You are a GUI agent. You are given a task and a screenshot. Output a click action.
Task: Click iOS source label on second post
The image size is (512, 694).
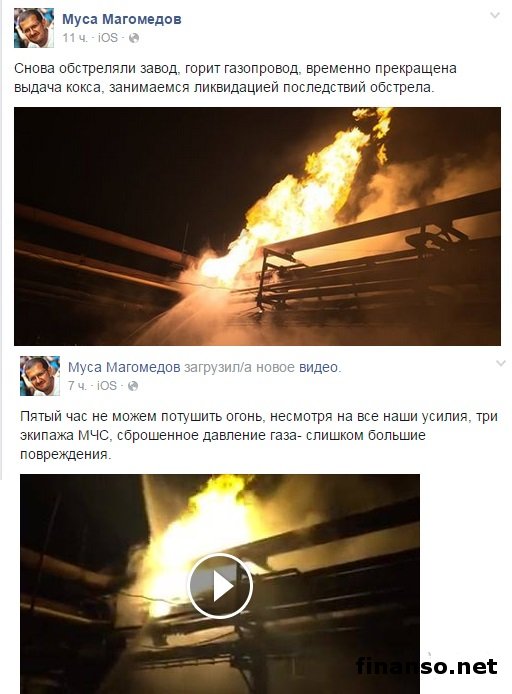pos(107,386)
